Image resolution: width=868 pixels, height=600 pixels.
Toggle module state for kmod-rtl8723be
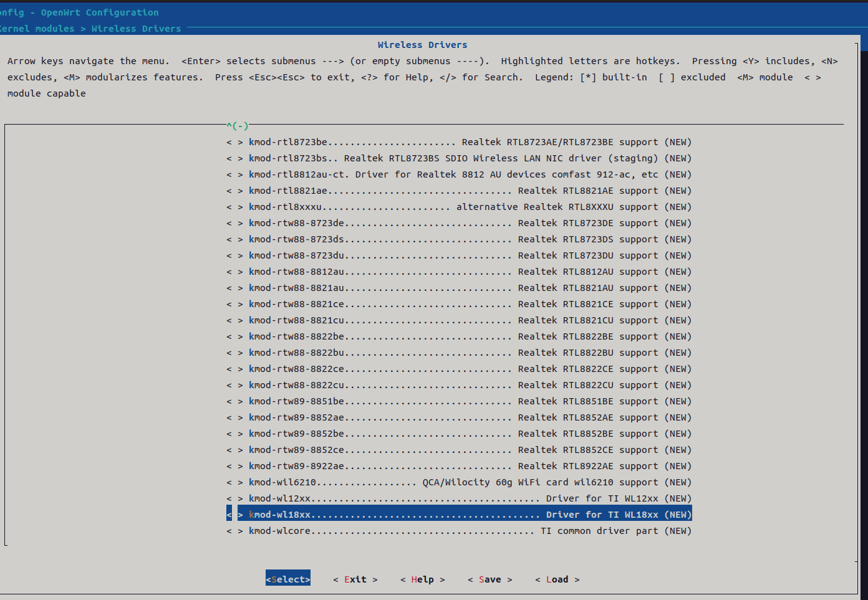234,142
